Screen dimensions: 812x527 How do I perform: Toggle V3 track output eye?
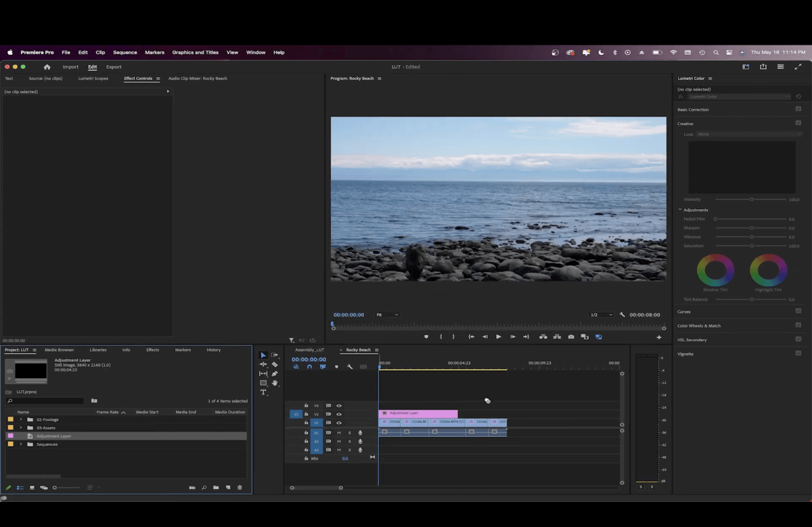tap(339, 406)
